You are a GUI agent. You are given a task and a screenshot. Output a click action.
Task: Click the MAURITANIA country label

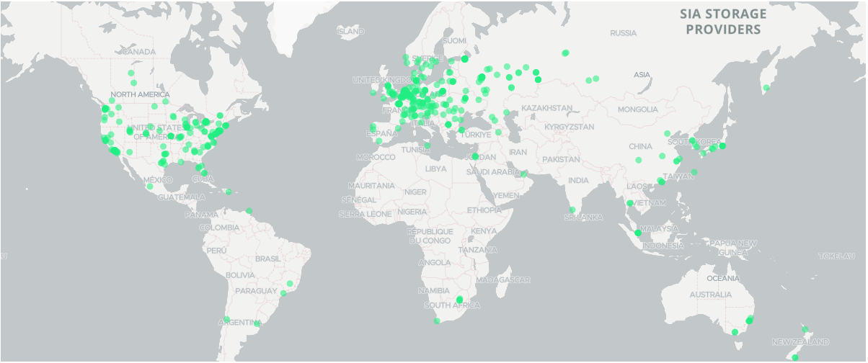point(371,186)
